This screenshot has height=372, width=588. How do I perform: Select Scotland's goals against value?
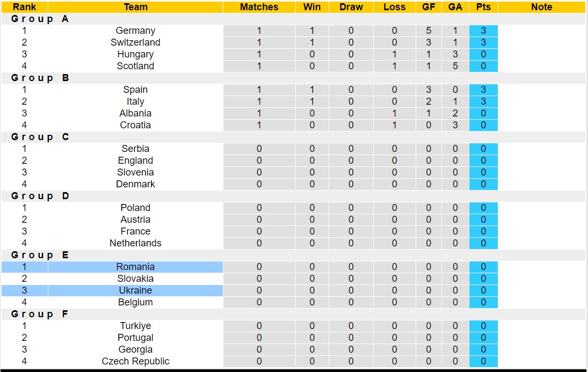tap(455, 66)
